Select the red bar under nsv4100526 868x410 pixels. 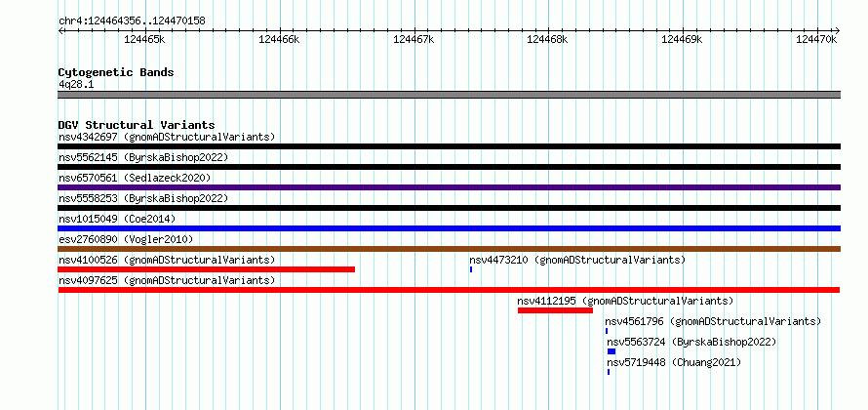206,269
